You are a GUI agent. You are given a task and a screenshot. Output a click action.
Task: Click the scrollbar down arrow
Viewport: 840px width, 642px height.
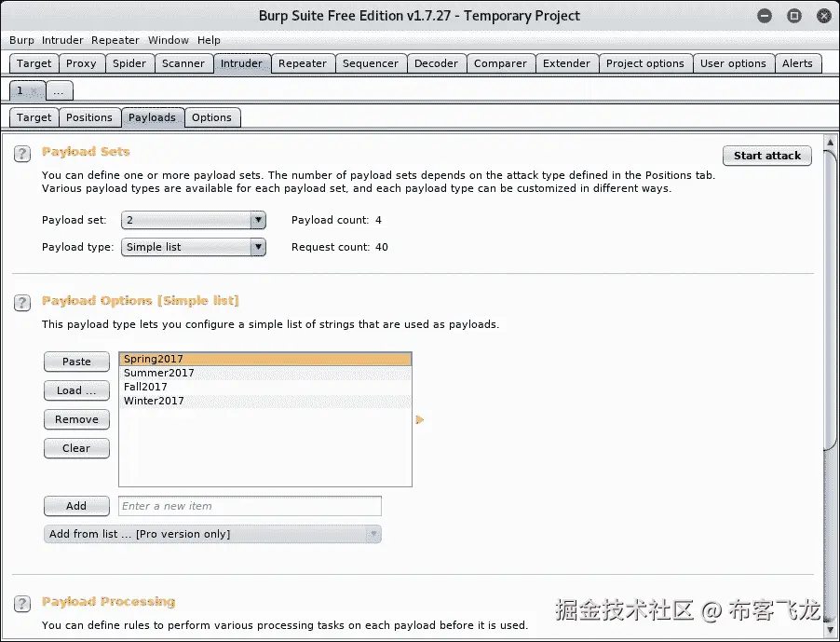coord(830,629)
